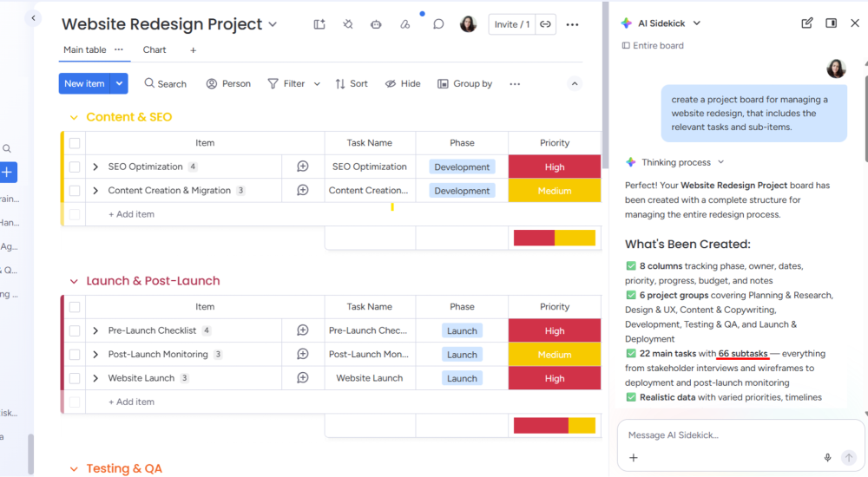Open the New item dropdown arrow
Viewport: 868px width, 477px height.
pos(120,83)
